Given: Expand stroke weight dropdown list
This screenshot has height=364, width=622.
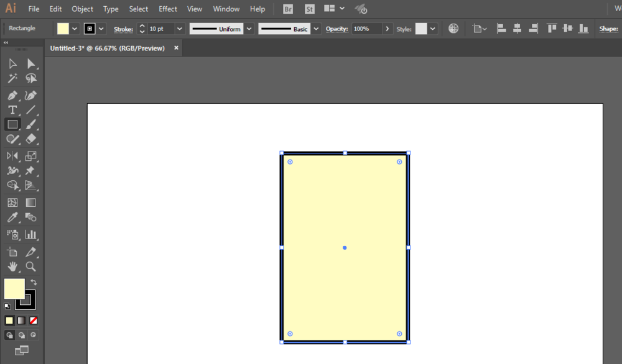Looking at the screenshot, I should pos(179,29).
